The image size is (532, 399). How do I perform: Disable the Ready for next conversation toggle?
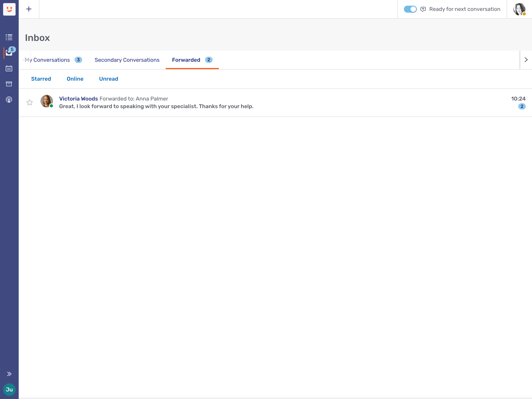tap(410, 9)
